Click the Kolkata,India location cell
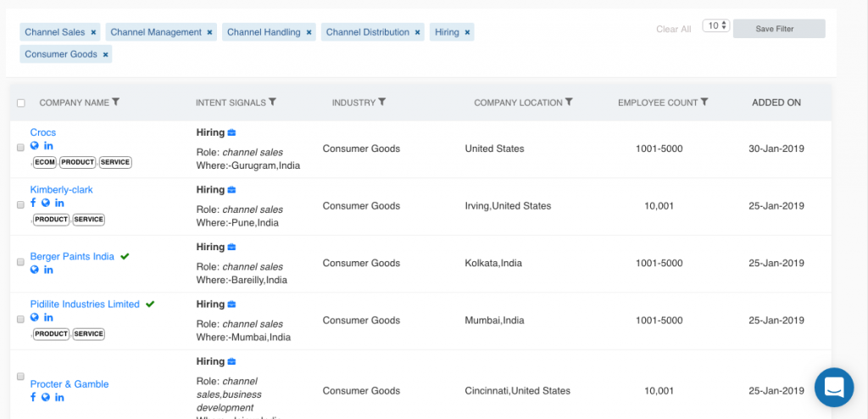The width and height of the screenshot is (868, 419). click(x=493, y=263)
